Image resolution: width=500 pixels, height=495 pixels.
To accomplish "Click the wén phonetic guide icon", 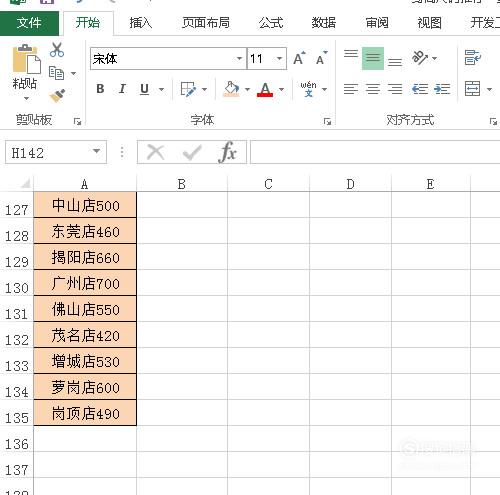I will (x=308, y=89).
